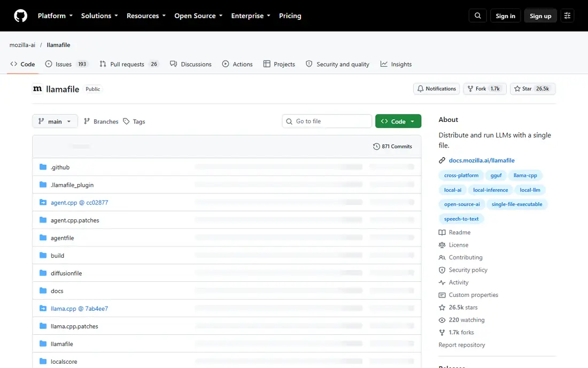Click the GitHub logo icon

click(21, 16)
